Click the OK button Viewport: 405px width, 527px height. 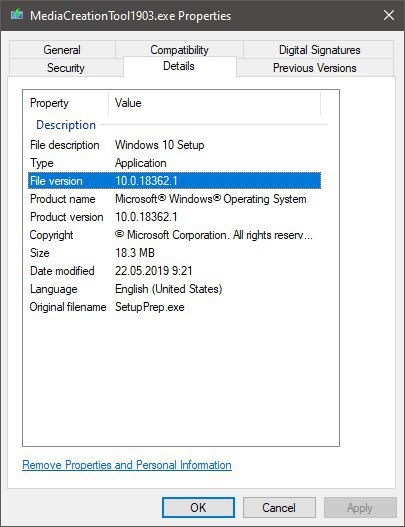coord(198,508)
